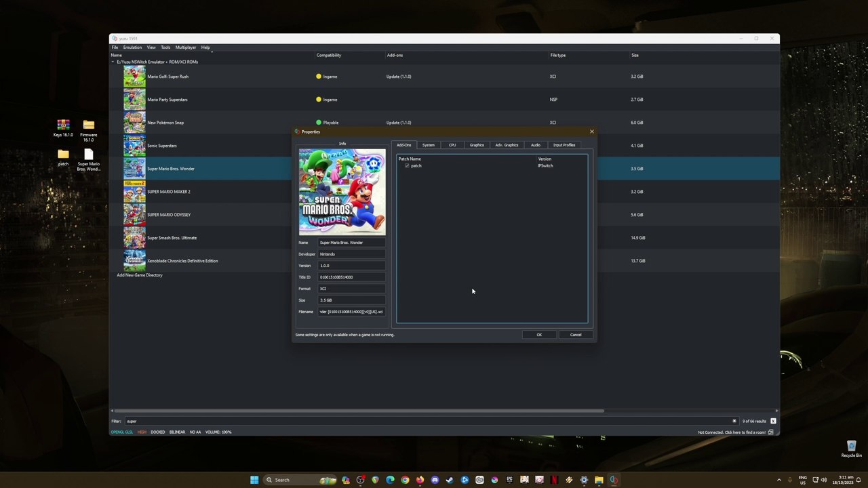Open the Multiplayer menu
868x488 pixels.
coord(186,47)
